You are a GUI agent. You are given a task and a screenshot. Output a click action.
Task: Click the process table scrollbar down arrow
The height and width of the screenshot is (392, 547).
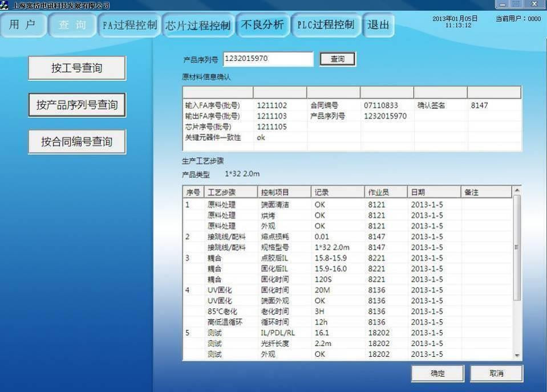(x=517, y=356)
